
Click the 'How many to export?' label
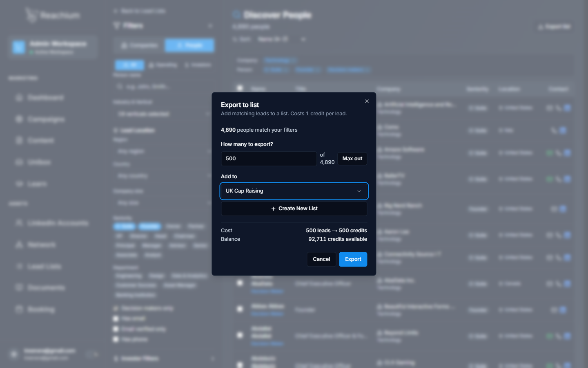coord(247,144)
